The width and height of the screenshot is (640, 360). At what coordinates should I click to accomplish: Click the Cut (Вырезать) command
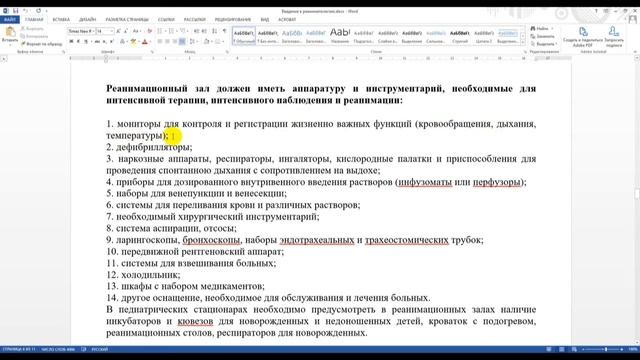(33, 29)
